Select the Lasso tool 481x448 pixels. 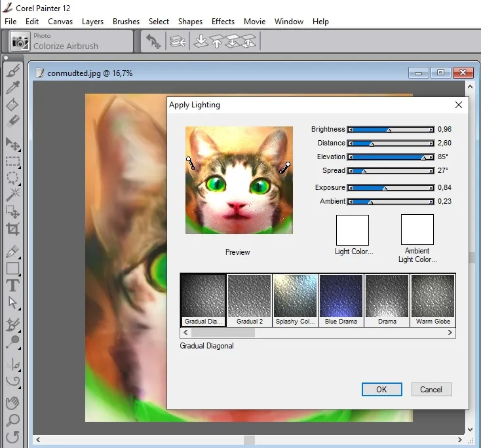12,178
